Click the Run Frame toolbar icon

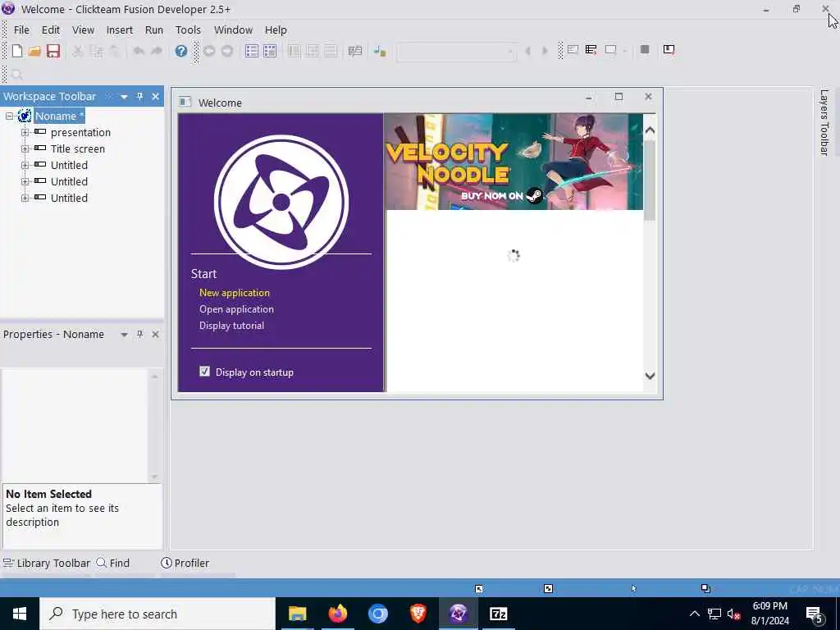[x=610, y=50]
